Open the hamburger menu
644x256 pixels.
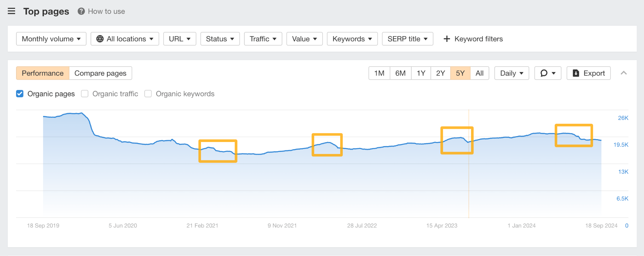coord(11,11)
